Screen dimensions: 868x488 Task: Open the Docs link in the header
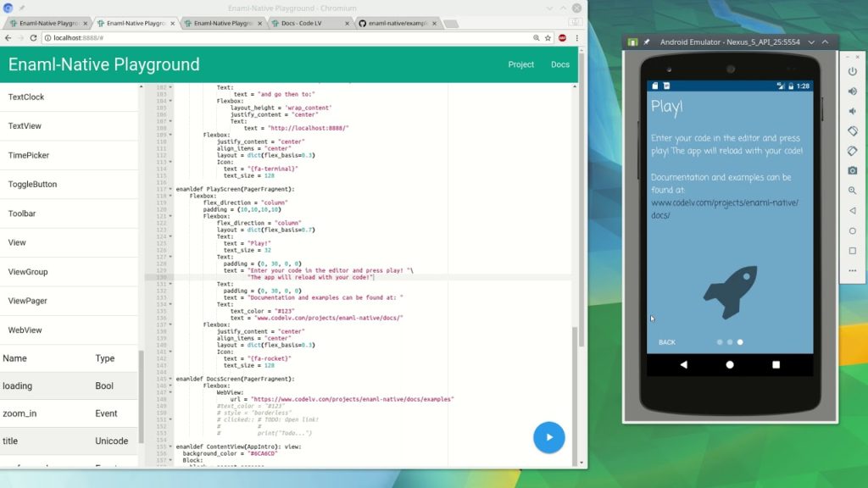point(560,64)
